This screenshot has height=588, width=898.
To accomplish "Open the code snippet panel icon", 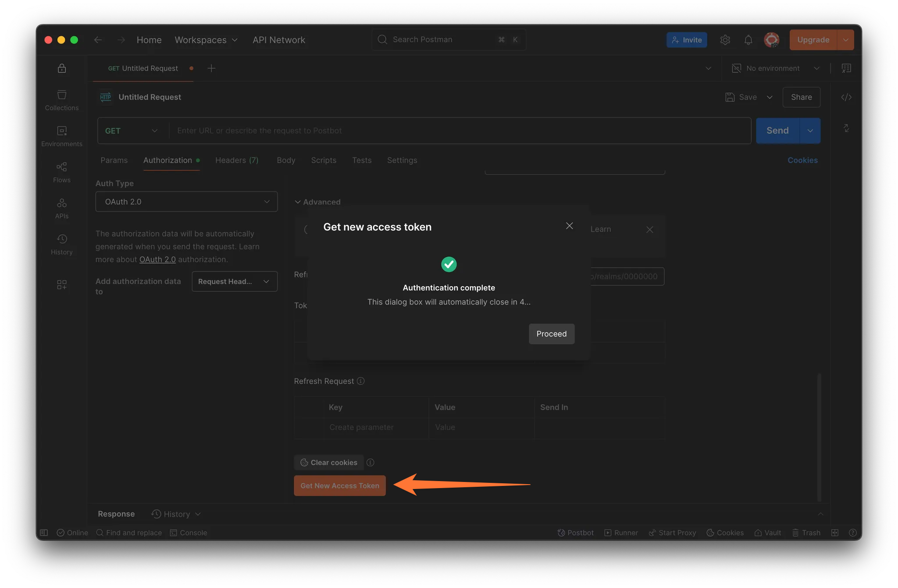I will coord(846,97).
